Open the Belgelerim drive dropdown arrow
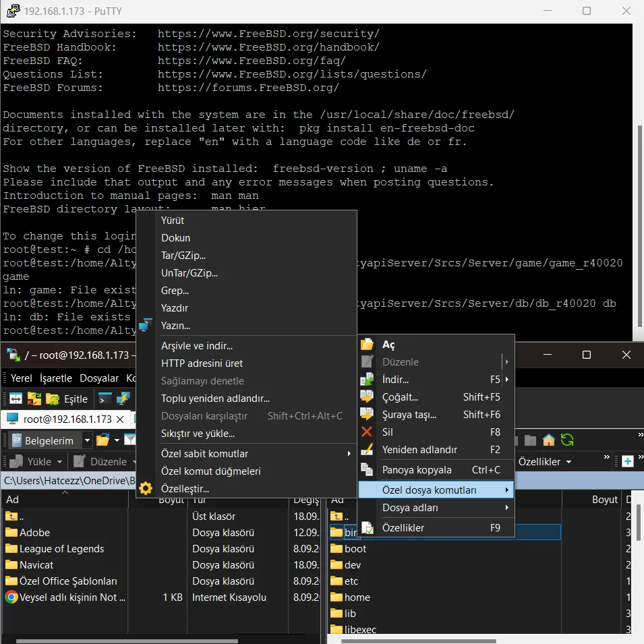 tap(87, 441)
